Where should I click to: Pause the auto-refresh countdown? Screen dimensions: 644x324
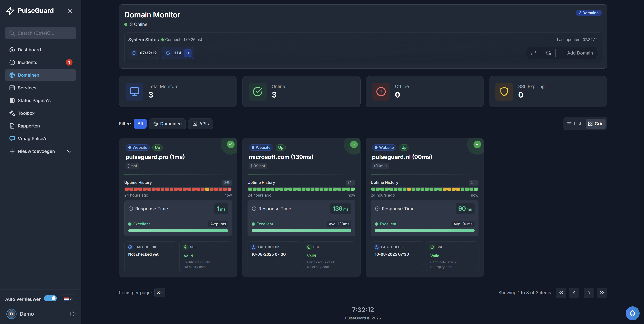188,53
